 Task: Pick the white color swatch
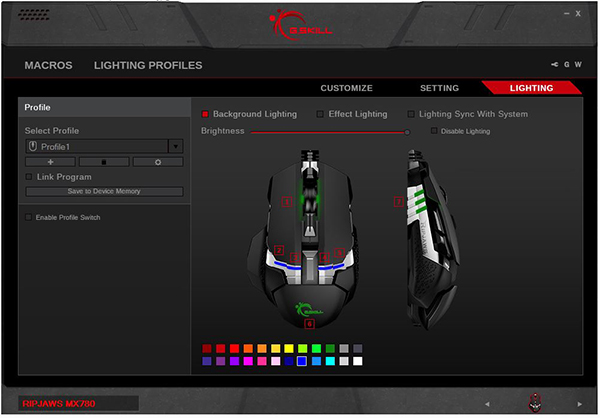tap(357, 361)
